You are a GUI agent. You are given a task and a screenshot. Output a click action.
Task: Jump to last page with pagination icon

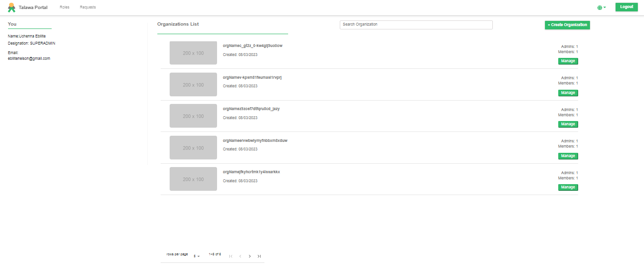(x=259, y=256)
